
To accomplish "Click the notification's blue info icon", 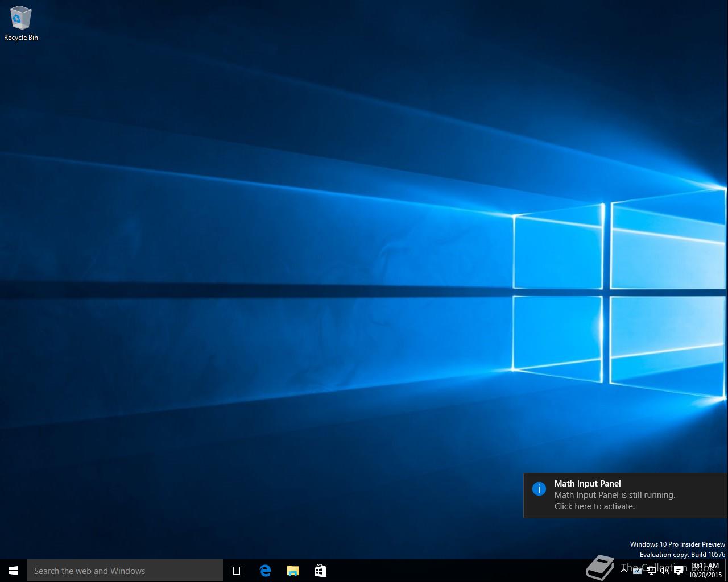I will click(539, 489).
